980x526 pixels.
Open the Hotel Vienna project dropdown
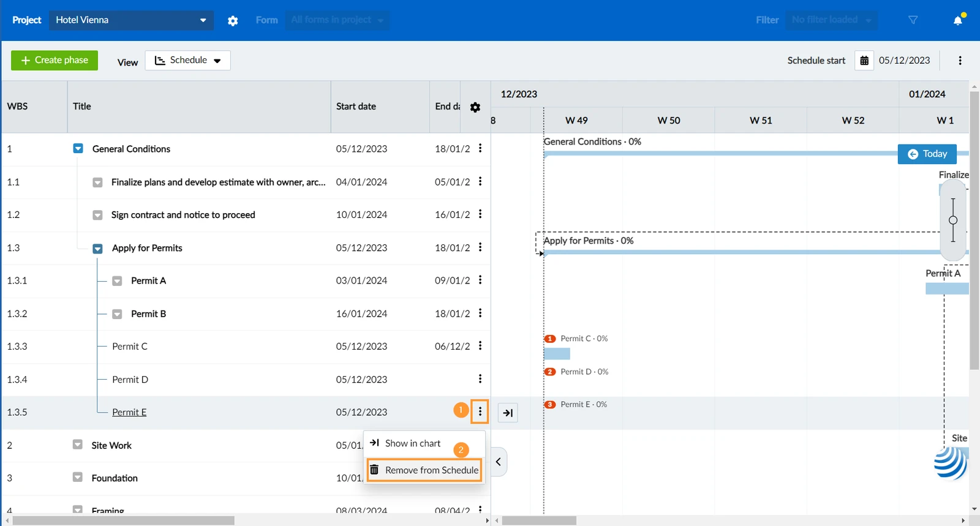[x=132, y=20]
